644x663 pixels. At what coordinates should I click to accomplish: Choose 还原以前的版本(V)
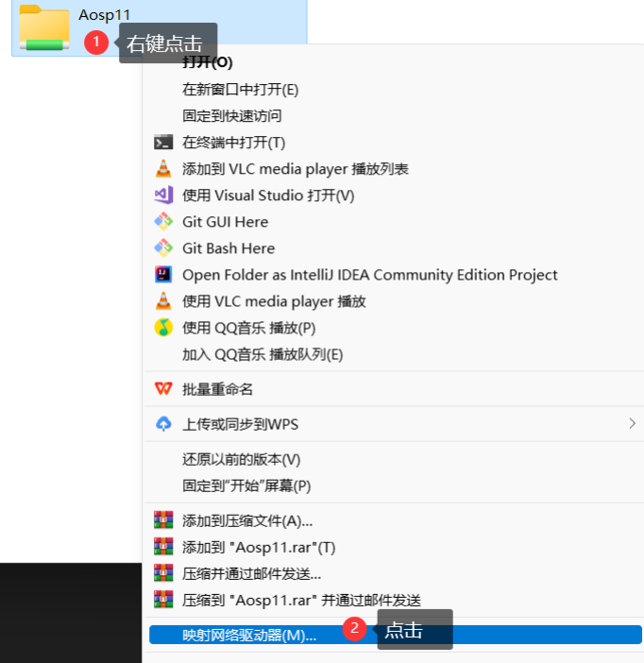pyautogui.click(x=241, y=459)
